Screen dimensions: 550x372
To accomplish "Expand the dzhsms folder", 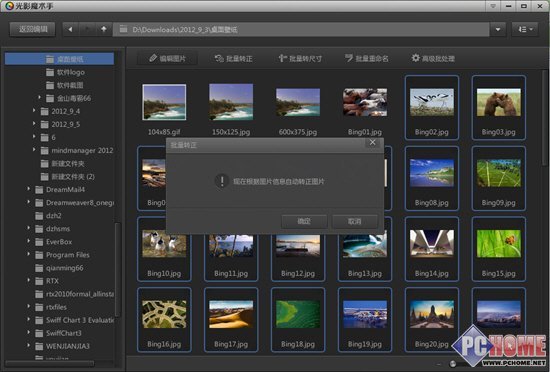I will tap(28, 228).
